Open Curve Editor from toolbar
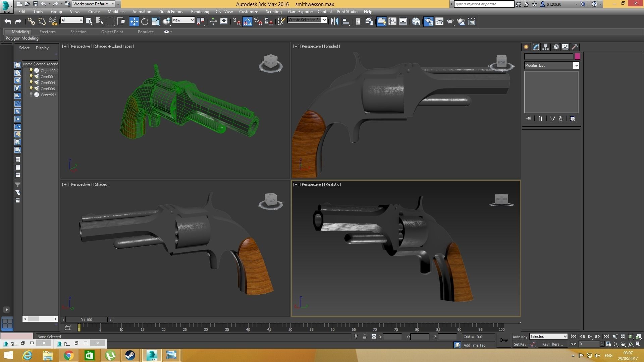This screenshot has width=644, height=362. (x=392, y=21)
